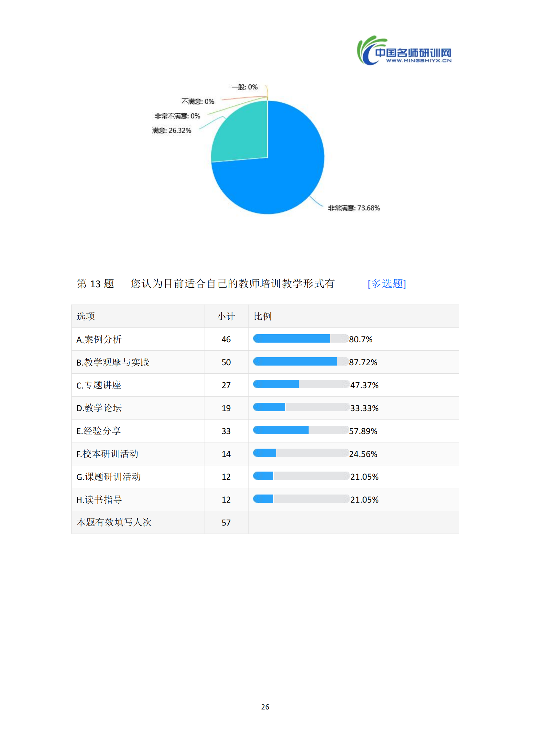The height and width of the screenshot is (756, 535).
Task: Click the percentage value 33.33%
Action: (364, 408)
